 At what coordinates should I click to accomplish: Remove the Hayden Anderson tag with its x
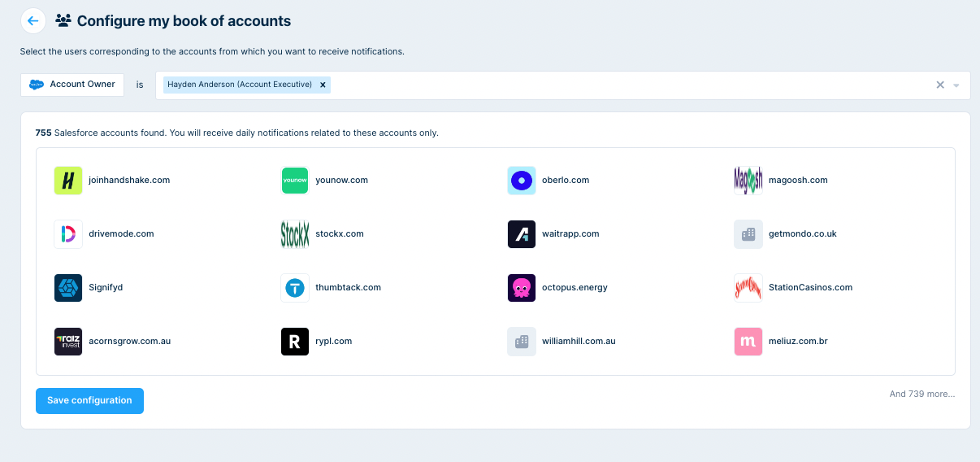tap(323, 85)
